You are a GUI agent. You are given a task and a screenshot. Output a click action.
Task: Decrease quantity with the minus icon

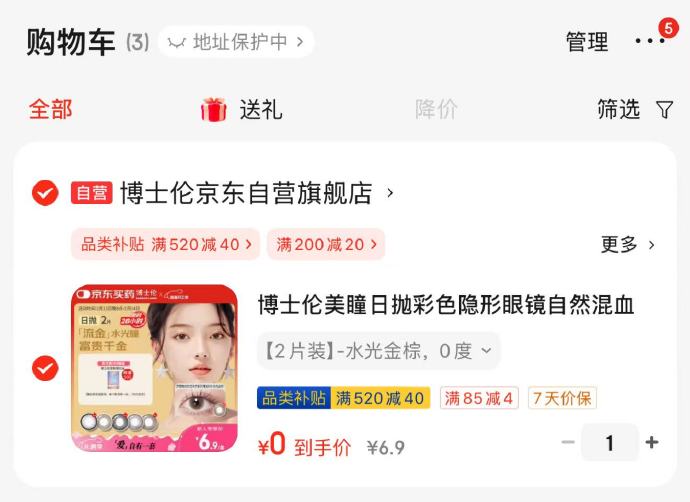click(x=568, y=442)
